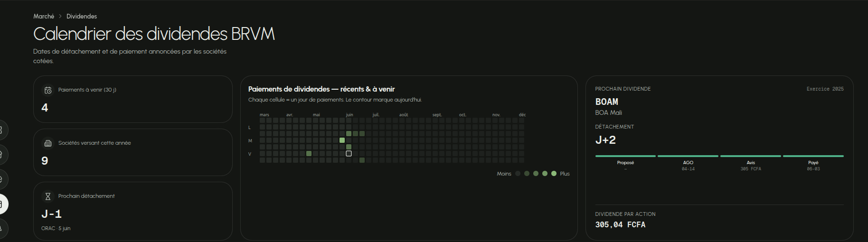Click the brightest green cell in the heatmap

[342, 140]
